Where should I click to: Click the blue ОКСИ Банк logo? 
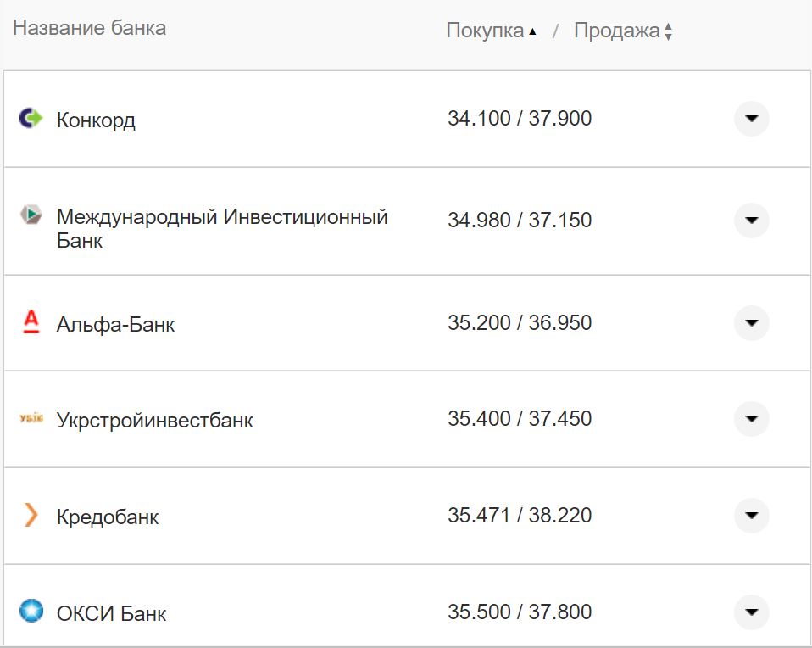coord(30,612)
